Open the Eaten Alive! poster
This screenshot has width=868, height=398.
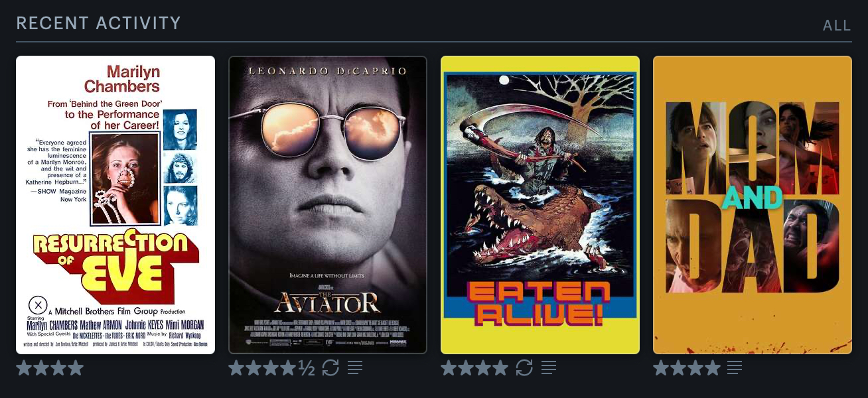[540, 205]
